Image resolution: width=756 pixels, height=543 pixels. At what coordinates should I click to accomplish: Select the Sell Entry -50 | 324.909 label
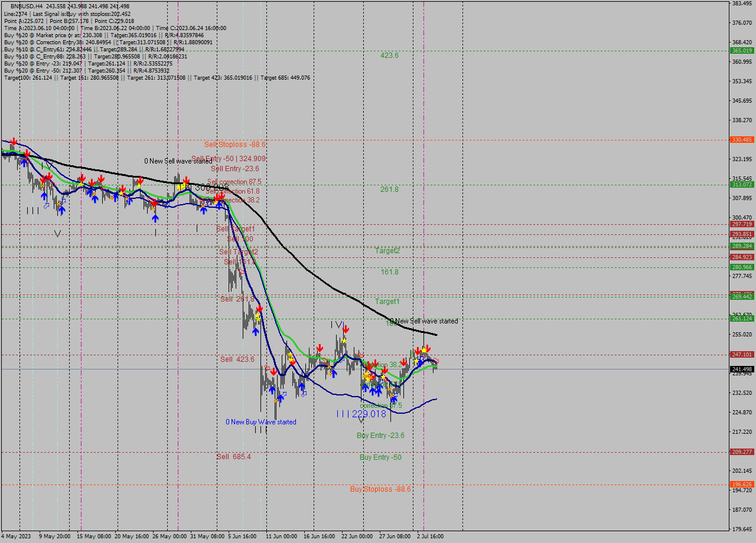pos(228,159)
